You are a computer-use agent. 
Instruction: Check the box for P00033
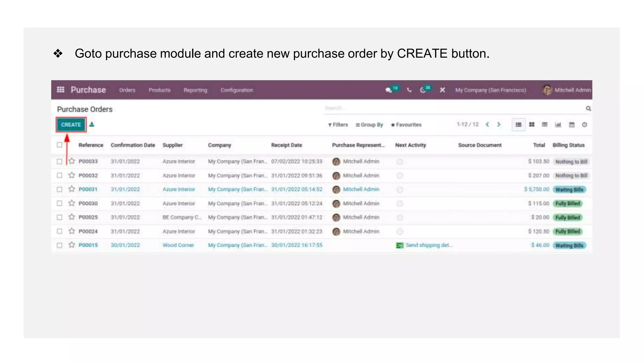[59, 161]
